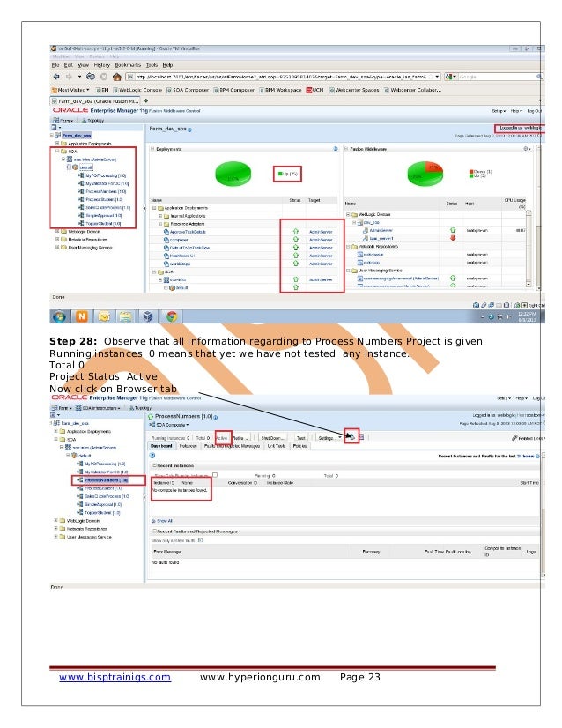Open Firefox History menu
562x728 pixels.
101,65
